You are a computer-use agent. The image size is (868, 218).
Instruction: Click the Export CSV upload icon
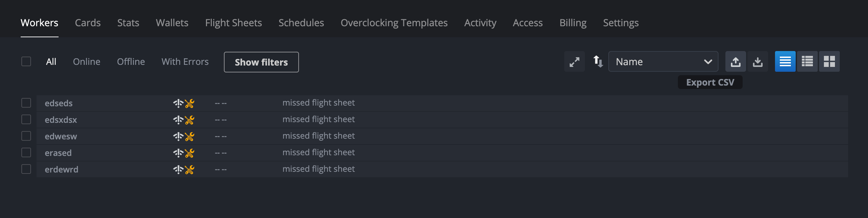click(x=735, y=61)
